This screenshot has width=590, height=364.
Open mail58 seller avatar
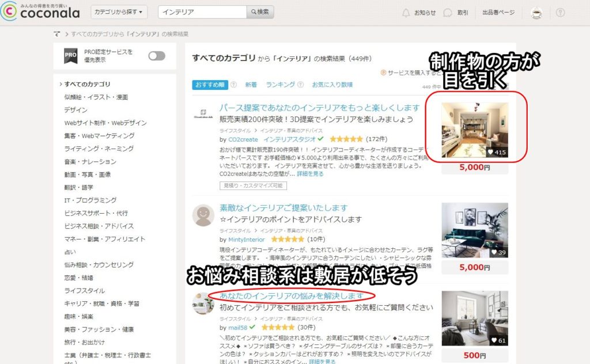click(203, 303)
